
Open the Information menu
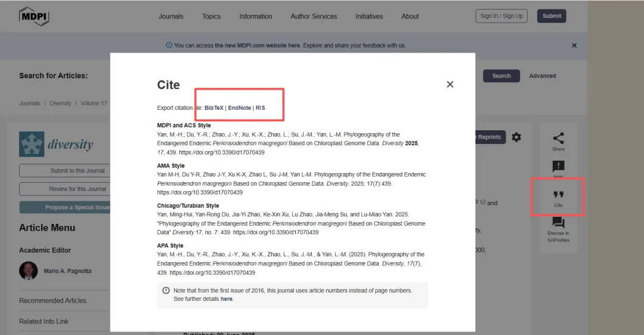[255, 17]
